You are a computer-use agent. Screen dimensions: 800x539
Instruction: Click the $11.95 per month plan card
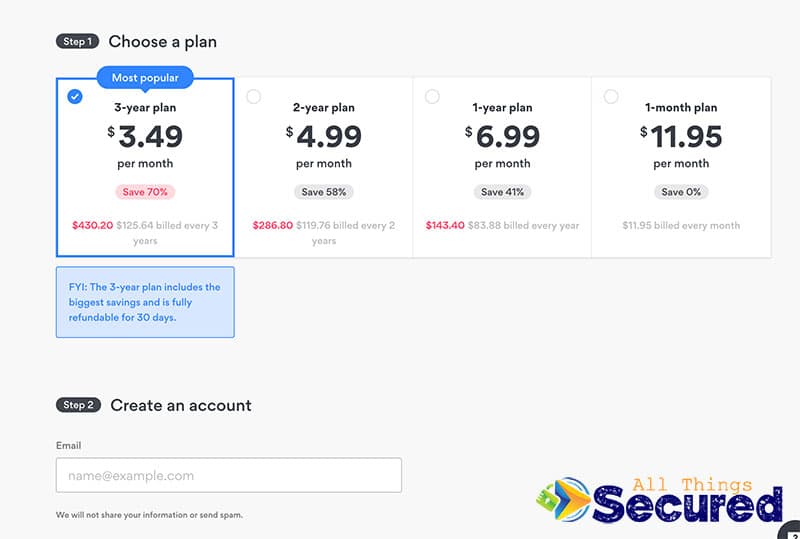(681, 167)
